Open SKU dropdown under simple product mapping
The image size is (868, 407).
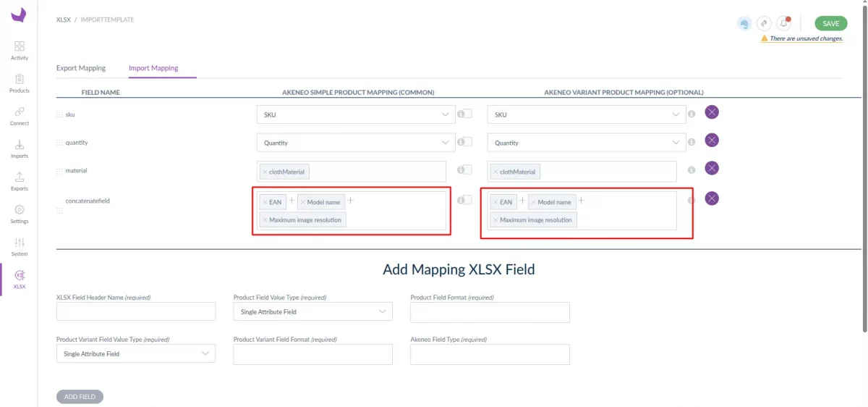click(356, 114)
